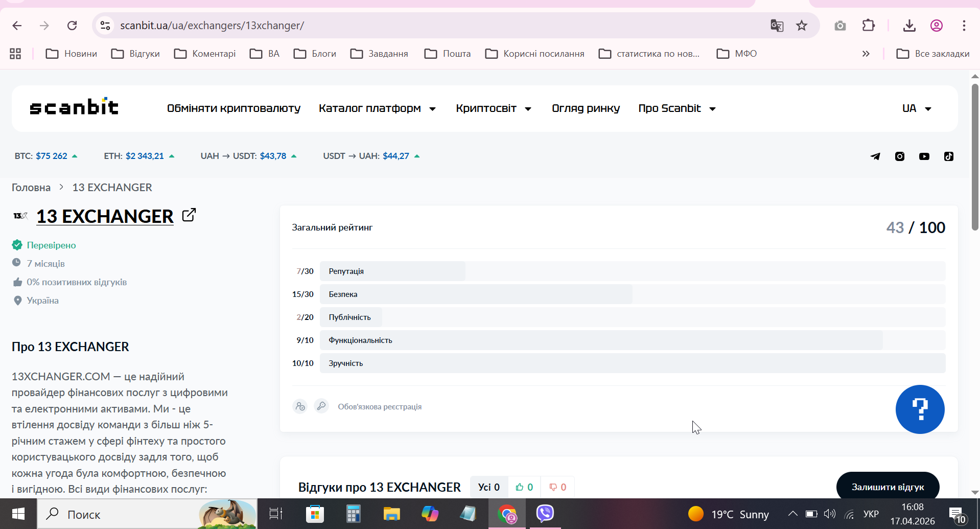Click the key icon in rating card
Image resolution: width=980 pixels, height=529 pixels.
click(321, 406)
